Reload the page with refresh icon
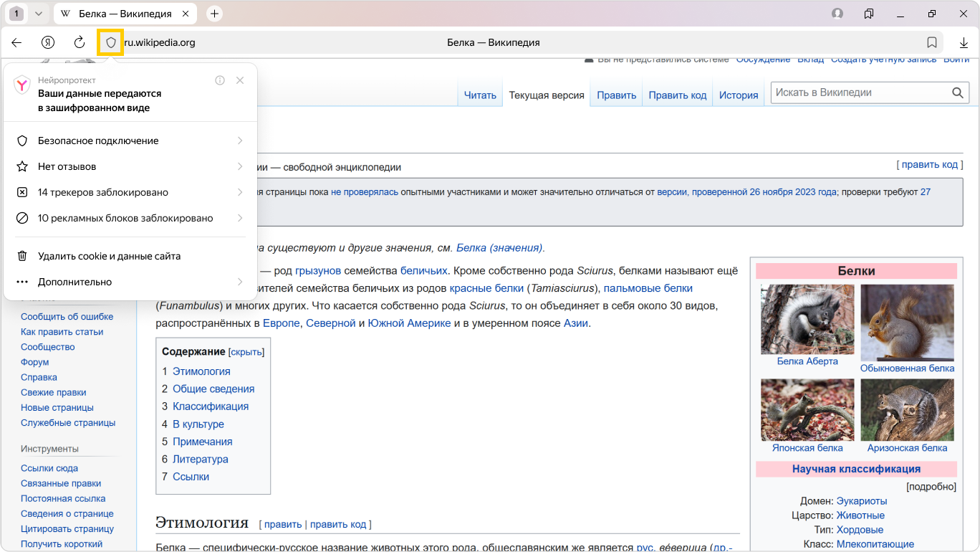Viewport: 980px width, 552px height. [80, 43]
